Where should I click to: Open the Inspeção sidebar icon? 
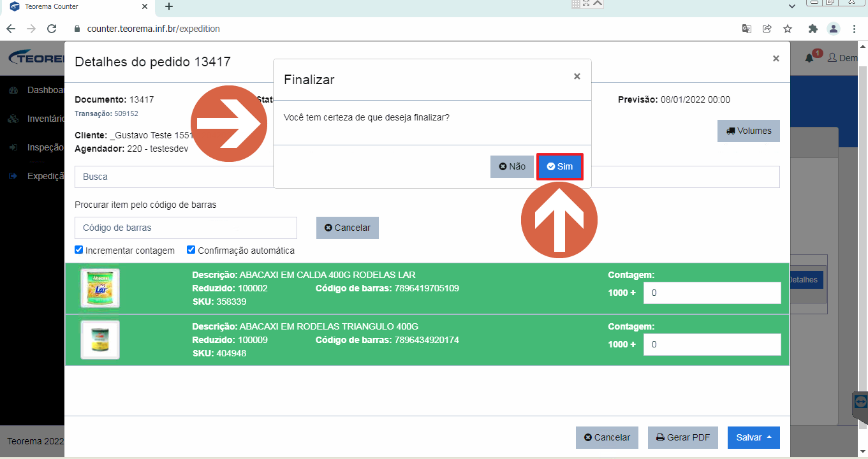point(13,147)
